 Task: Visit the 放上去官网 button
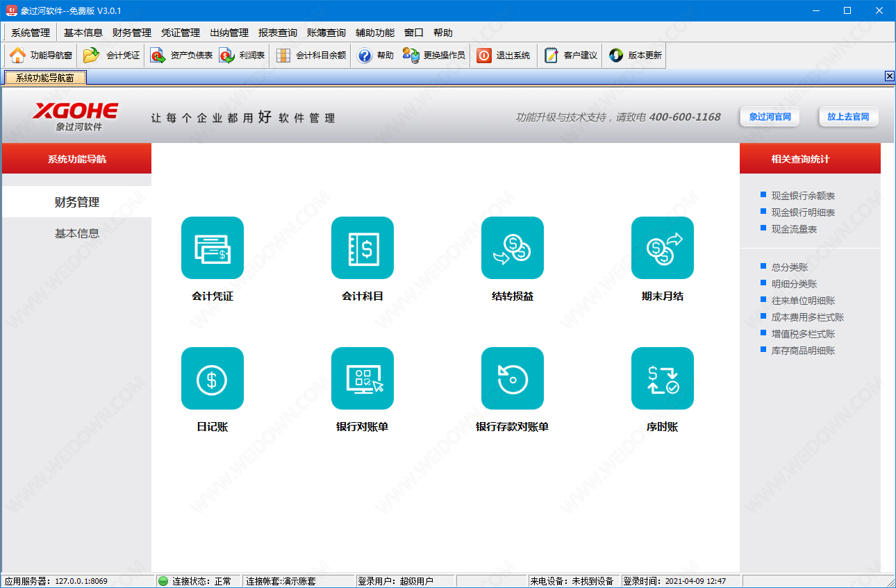click(848, 117)
